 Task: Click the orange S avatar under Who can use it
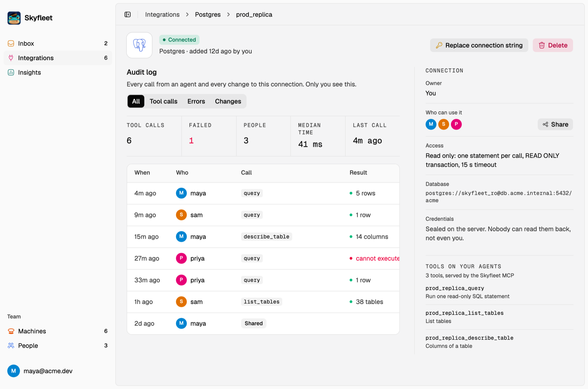pos(444,124)
